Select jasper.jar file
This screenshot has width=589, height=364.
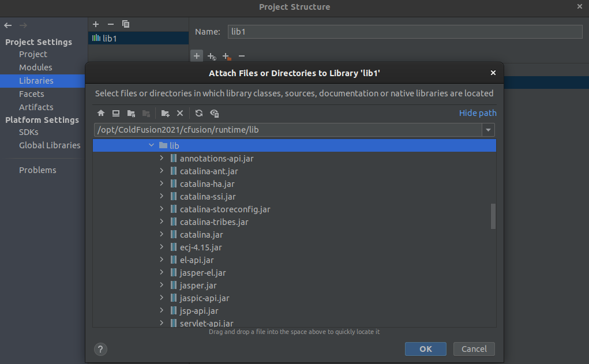198,286
